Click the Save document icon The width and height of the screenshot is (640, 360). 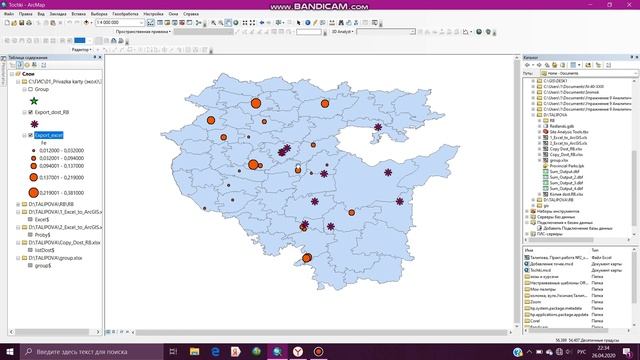[x=22, y=23]
